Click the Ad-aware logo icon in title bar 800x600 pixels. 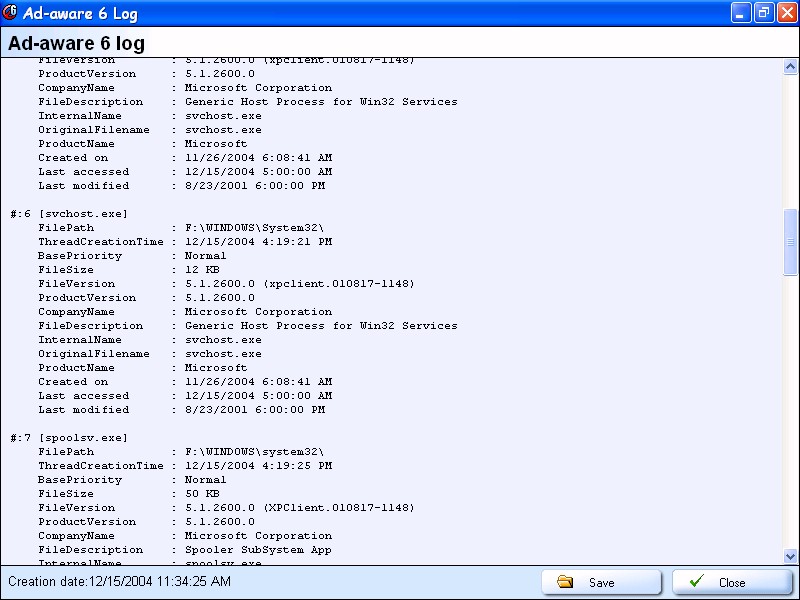(10, 12)
